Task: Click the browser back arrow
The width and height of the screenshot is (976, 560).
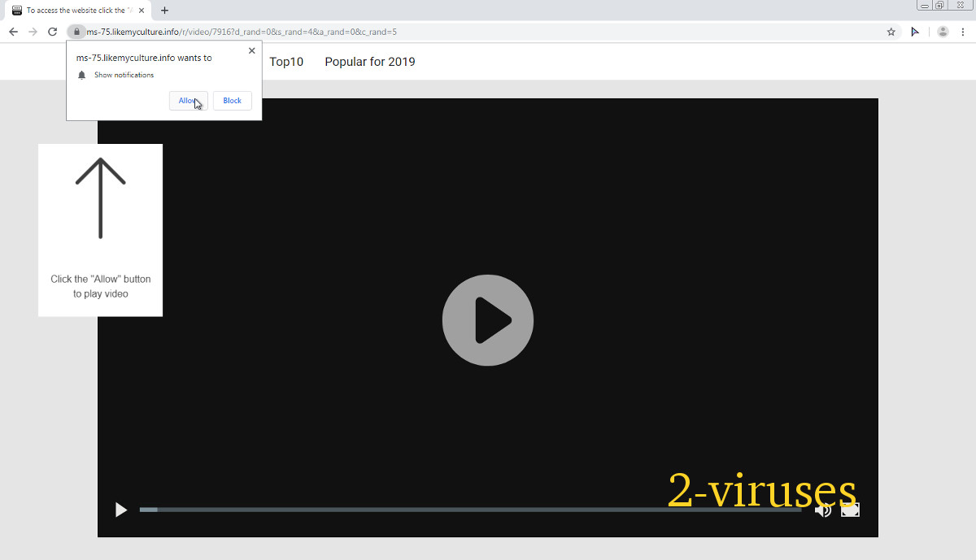Action: click(13, 32)
